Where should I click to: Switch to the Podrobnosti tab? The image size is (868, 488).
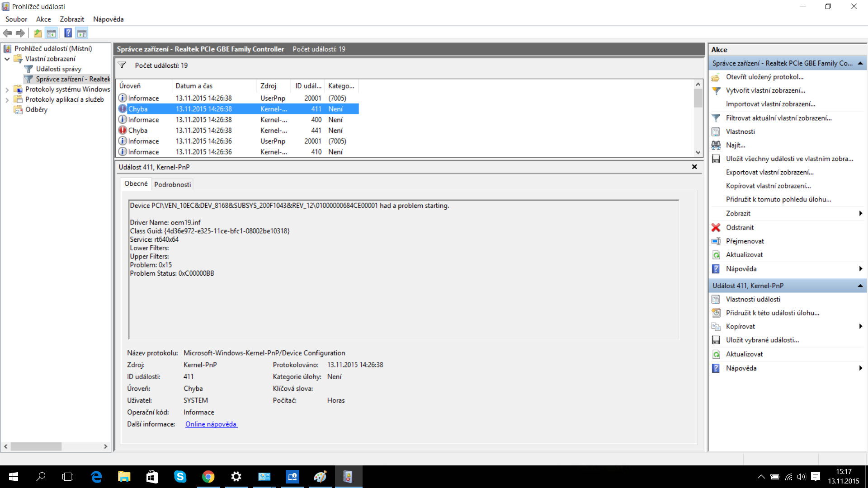172,184
